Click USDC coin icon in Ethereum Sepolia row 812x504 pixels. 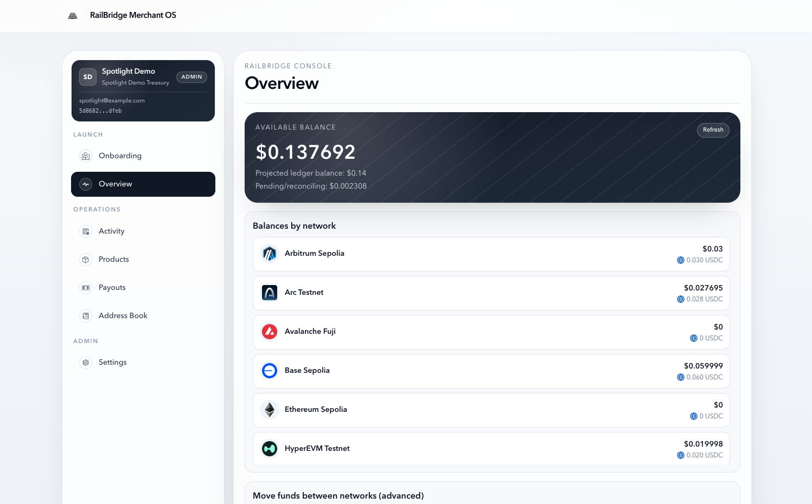(x=694, y=416)
